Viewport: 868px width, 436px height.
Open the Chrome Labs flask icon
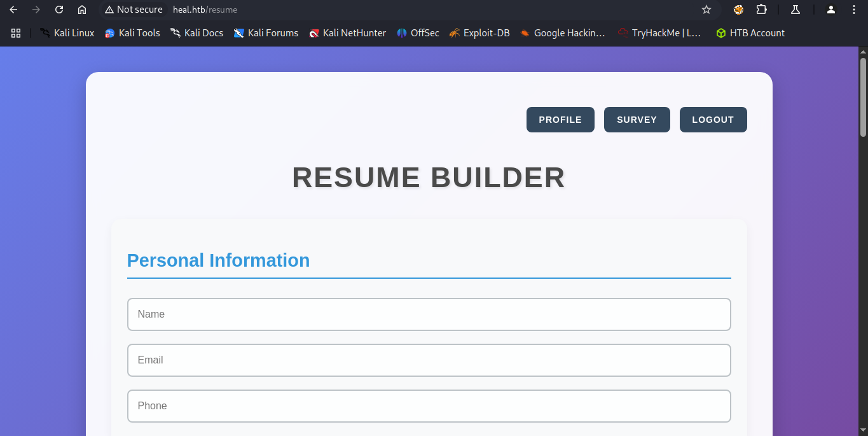pyautogui.click(x=795, y=10)
